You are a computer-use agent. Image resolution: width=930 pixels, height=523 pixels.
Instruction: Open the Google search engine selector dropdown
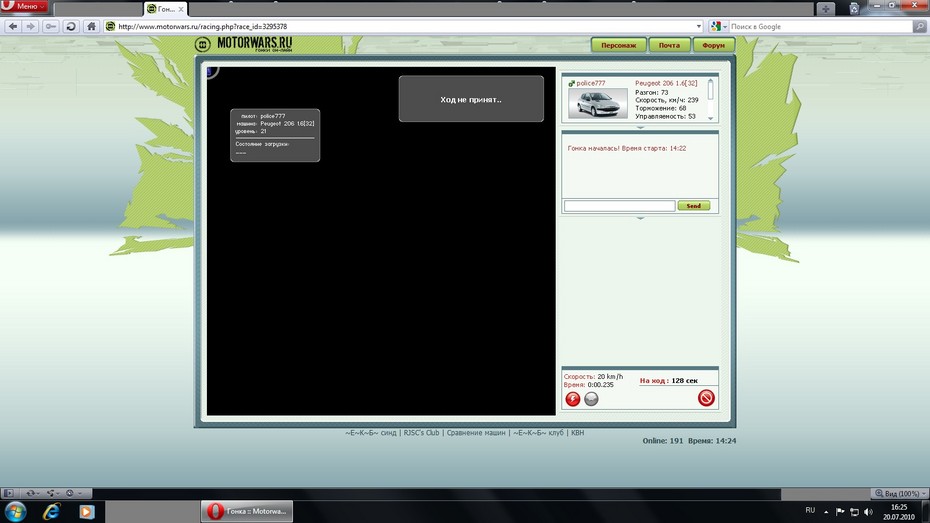(x=719, y=26)
